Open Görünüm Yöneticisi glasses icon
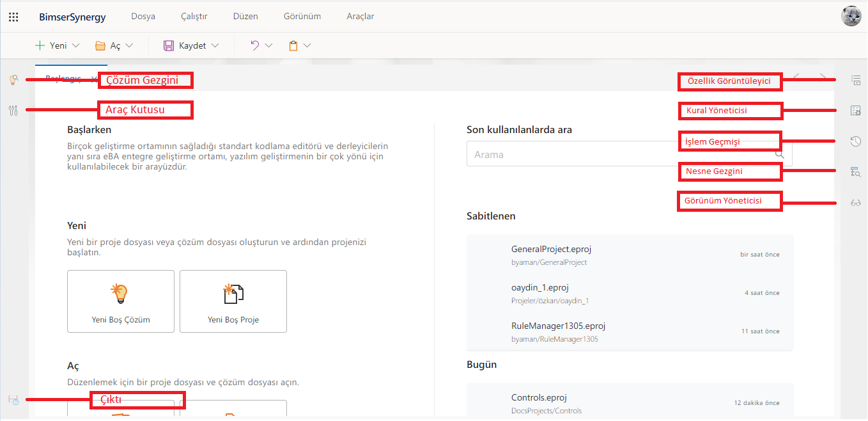Screen dimensions: 868x421 (x=856, y=203)
